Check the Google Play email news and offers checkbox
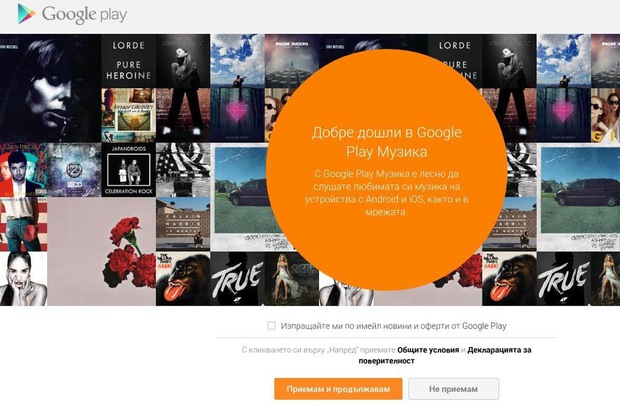 coord(271,326)
